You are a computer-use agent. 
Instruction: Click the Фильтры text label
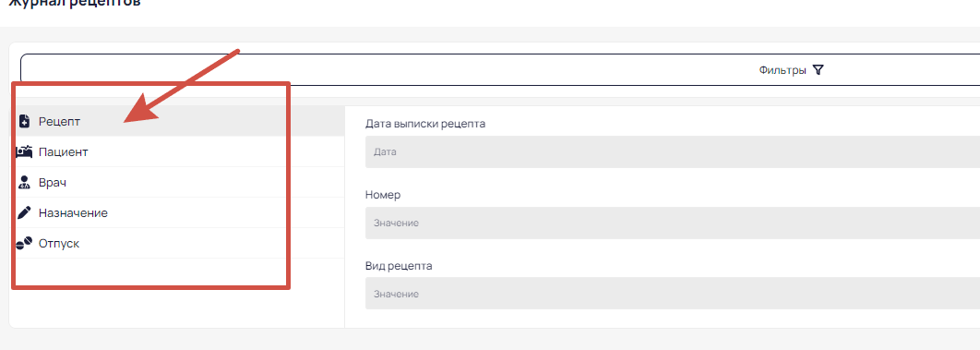(783, 70)
